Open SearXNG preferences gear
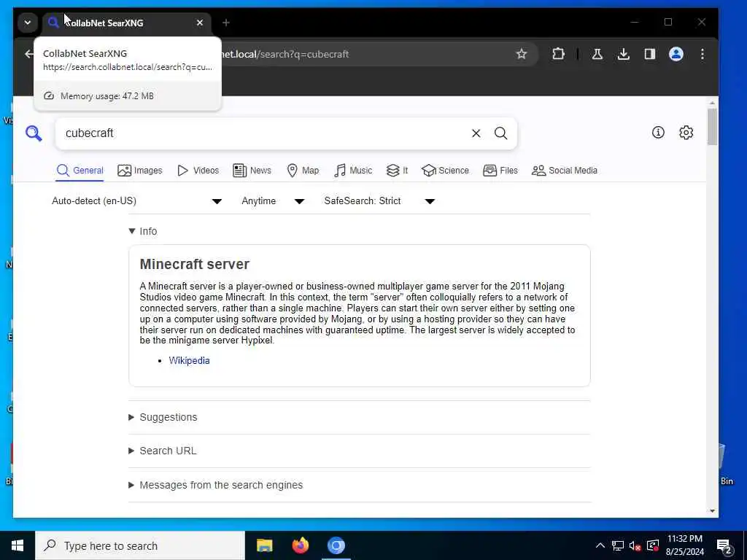This screenshot has width=747, height=560. coord(686,133)
